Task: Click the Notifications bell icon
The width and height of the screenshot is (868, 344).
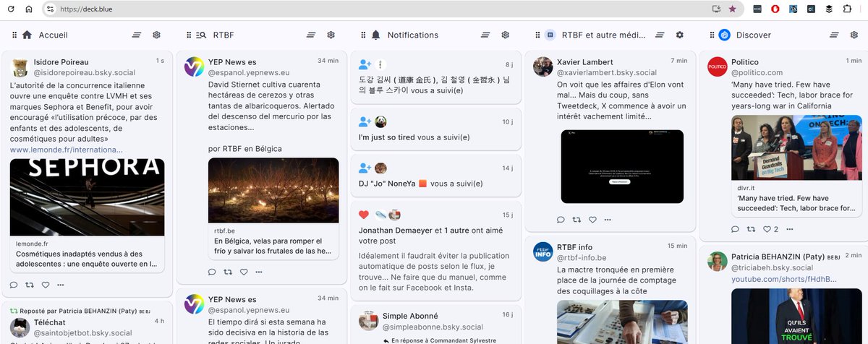Action: (x=375, y=35)
